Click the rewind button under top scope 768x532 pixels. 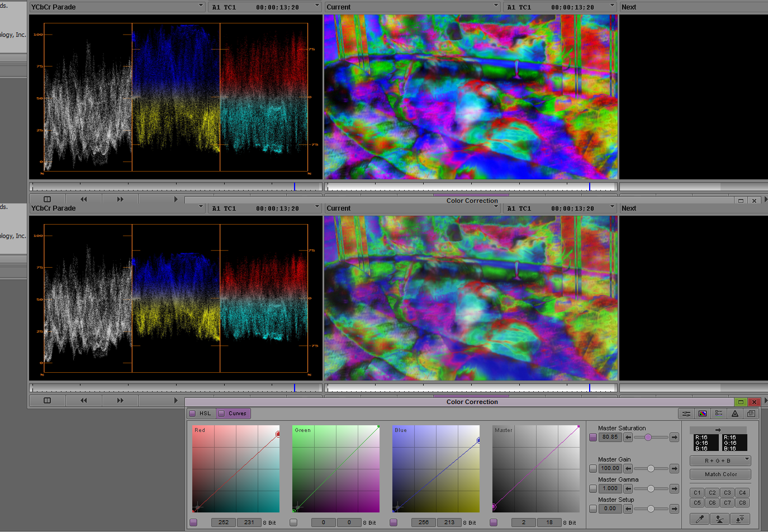[84, 199]
